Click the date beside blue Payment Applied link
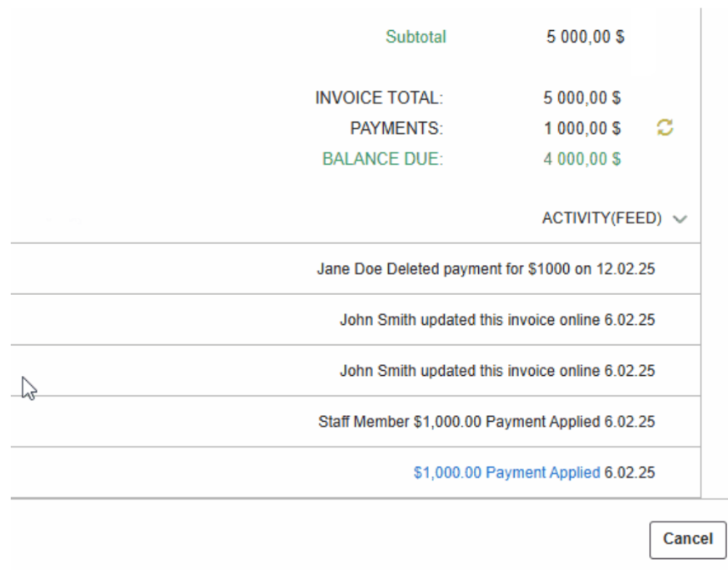The width and height of the screenshot is (728, 570). click(x=629, y=472)
